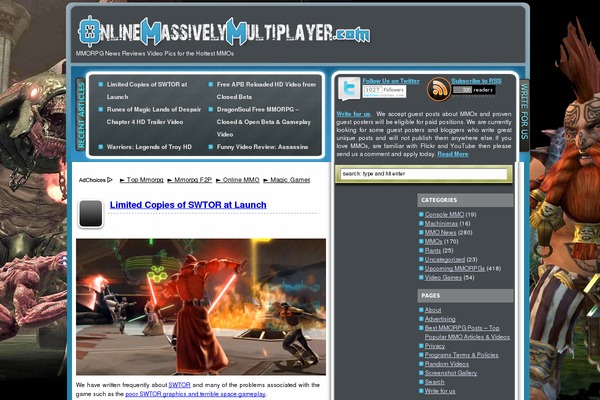Open the Subscribe to RSS link
This screenshot has height=400, width=600.
point(476,81)
